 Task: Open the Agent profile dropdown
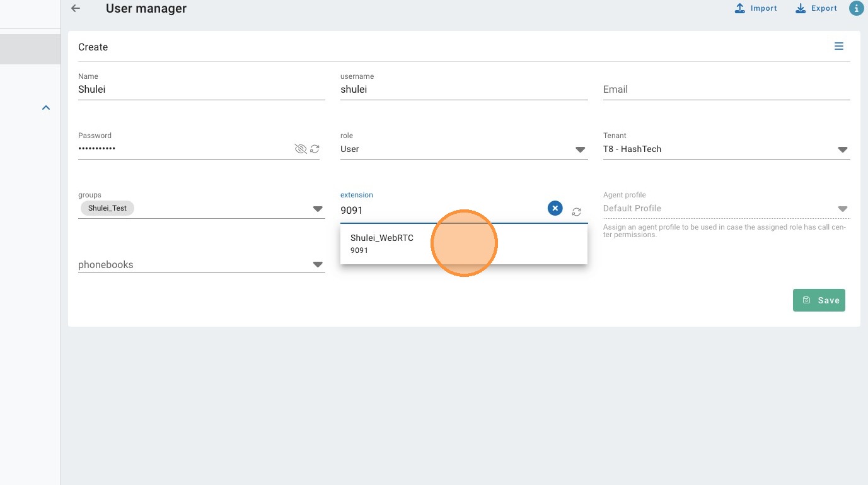click(x=726, y=209)
